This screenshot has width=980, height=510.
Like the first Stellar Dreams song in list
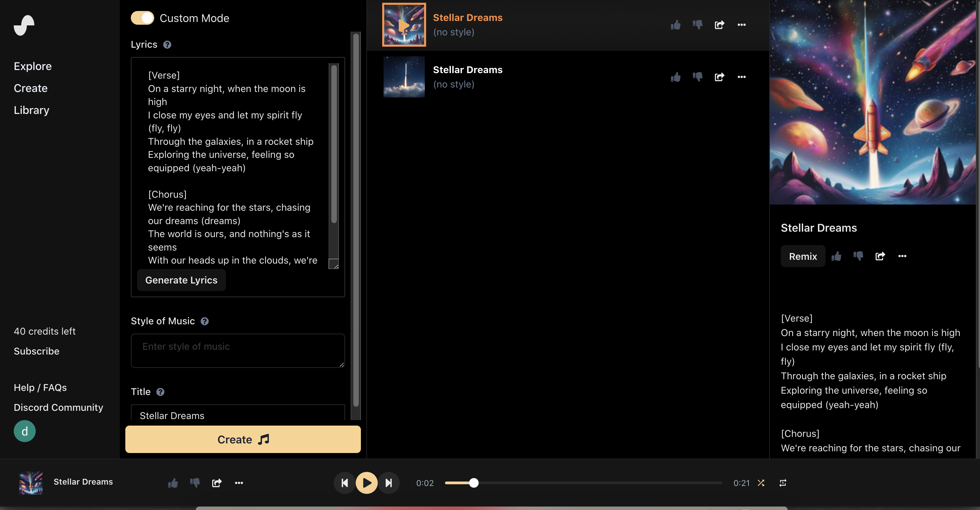[675, 25]
